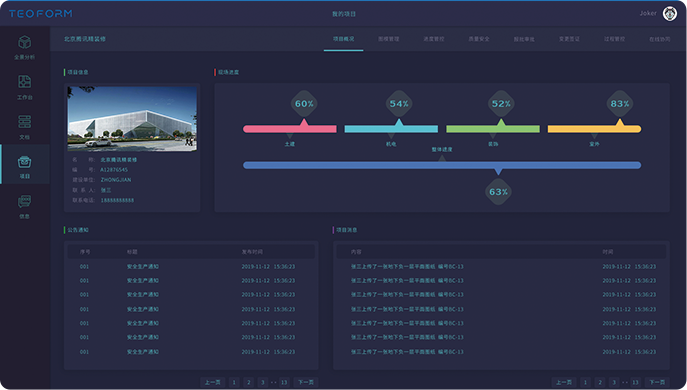Go to 上一页 in 项目消息 pagination
The height and width of the screenshot is (390, 687).
pyautogui.click(x=563, y=382)
